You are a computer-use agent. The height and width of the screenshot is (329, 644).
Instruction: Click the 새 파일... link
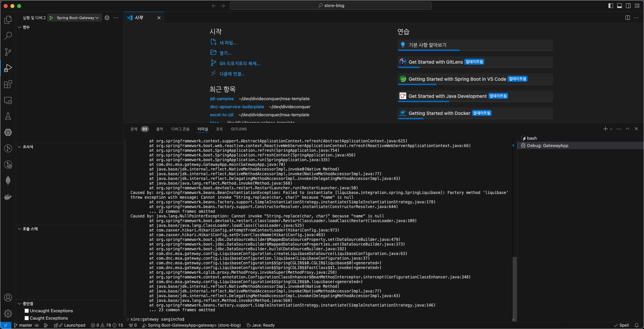(228, 43)
